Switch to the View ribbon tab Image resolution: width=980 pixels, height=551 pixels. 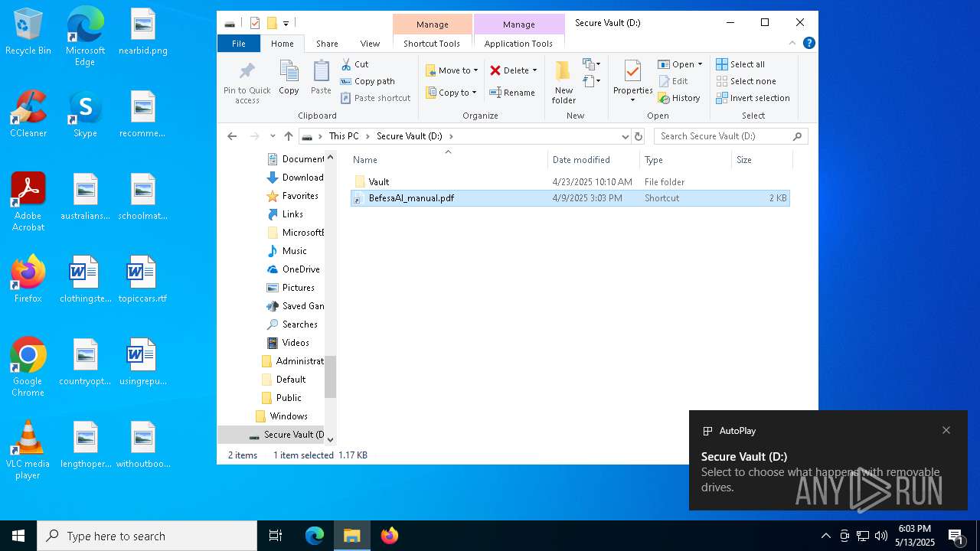[370, 44]
